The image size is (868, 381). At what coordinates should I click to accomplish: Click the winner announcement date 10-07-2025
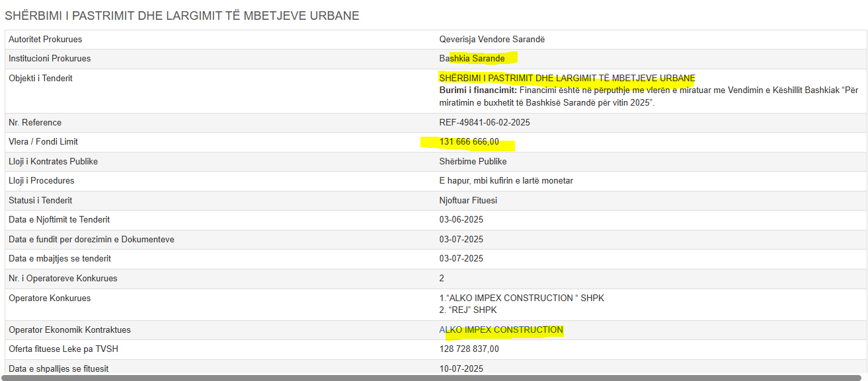(461, 368)
